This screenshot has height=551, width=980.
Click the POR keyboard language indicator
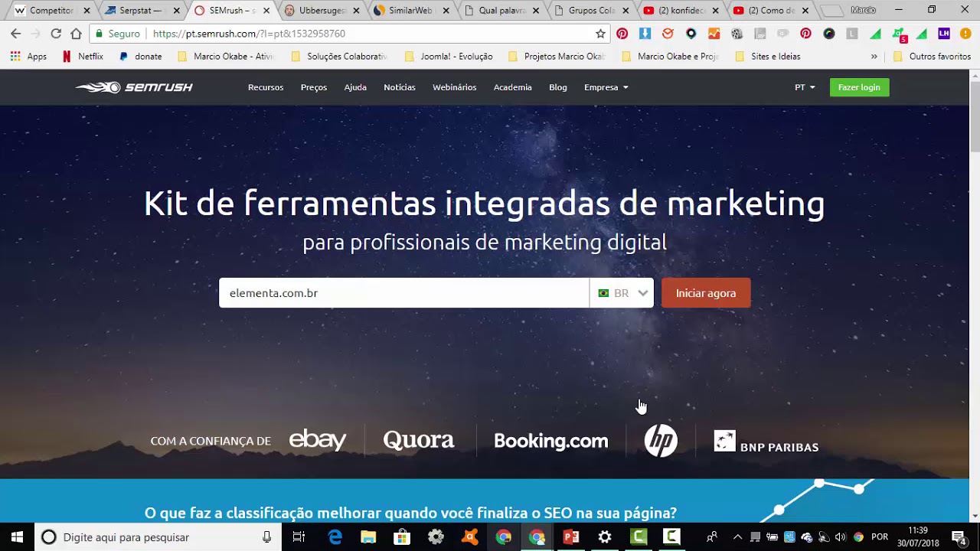[880, 537]
